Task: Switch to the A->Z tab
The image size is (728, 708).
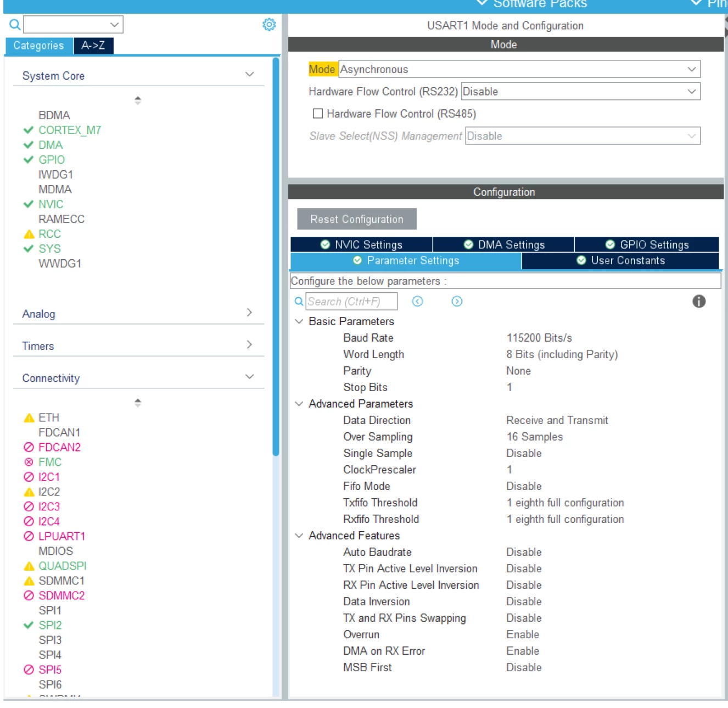Action: click(x=93, y=46)
